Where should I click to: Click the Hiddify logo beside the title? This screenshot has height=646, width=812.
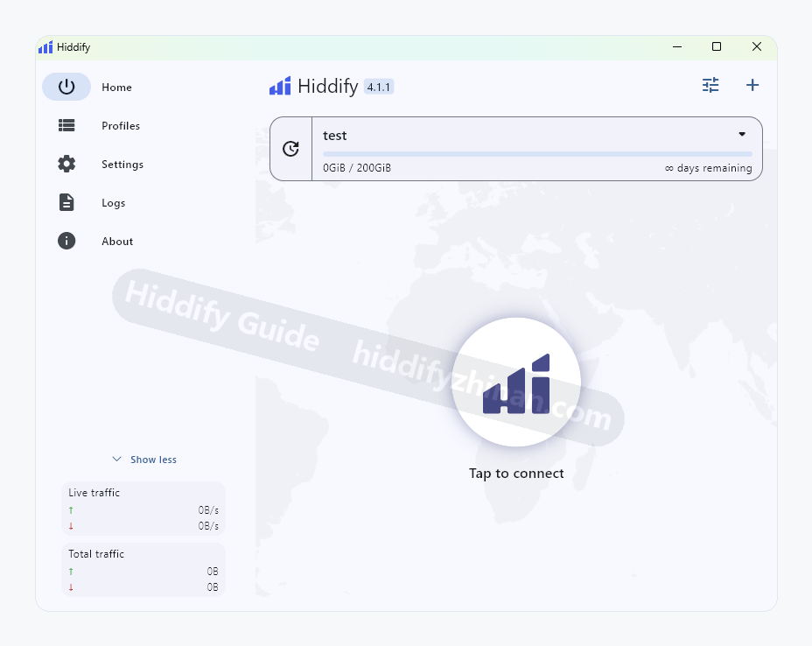(x=280, y=86)
